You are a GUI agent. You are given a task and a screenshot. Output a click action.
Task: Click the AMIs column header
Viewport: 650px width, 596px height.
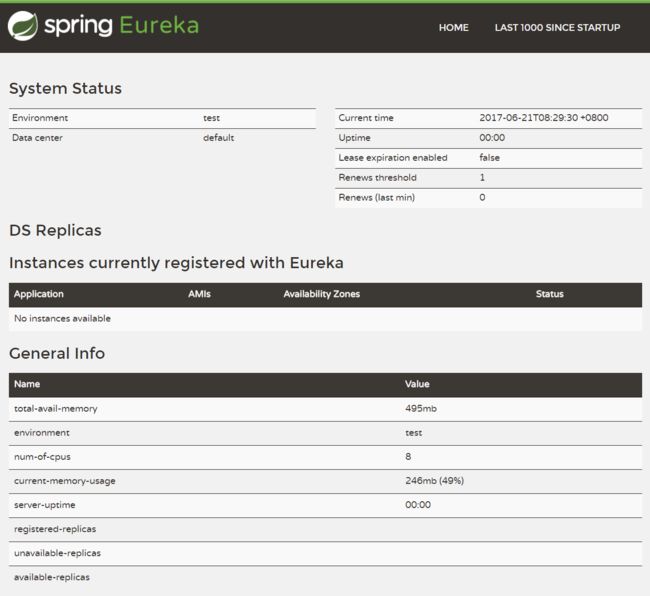[199, 294]
